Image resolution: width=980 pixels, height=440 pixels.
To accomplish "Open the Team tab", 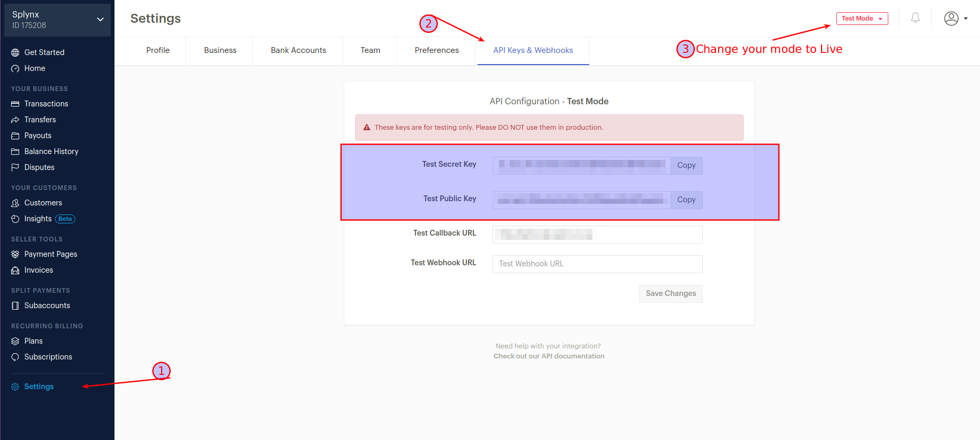I will (x=370, y=50).
